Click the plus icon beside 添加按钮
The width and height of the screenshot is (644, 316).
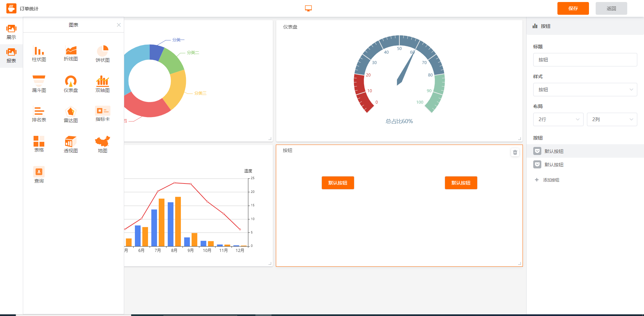tap(537, 180)
